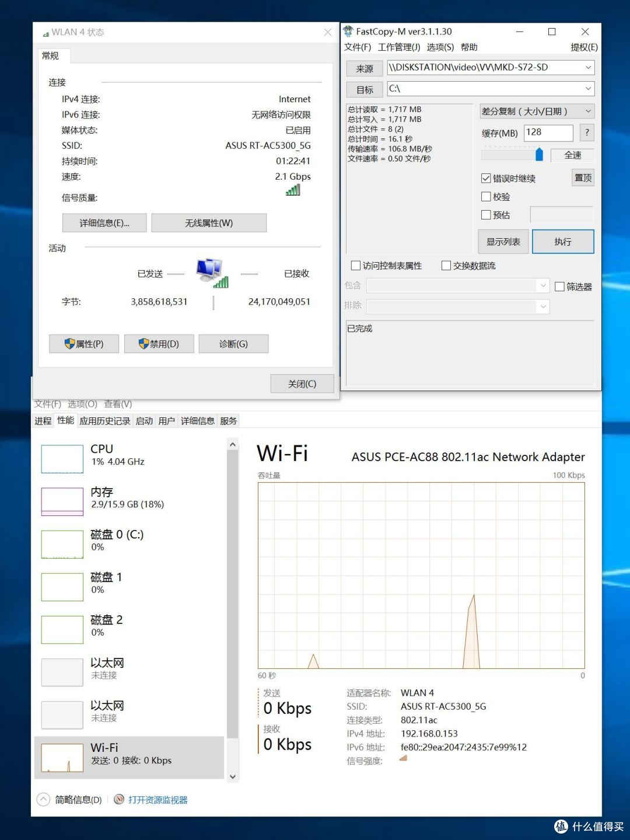Click the question mark help button beside buffer

coord(587,133)
